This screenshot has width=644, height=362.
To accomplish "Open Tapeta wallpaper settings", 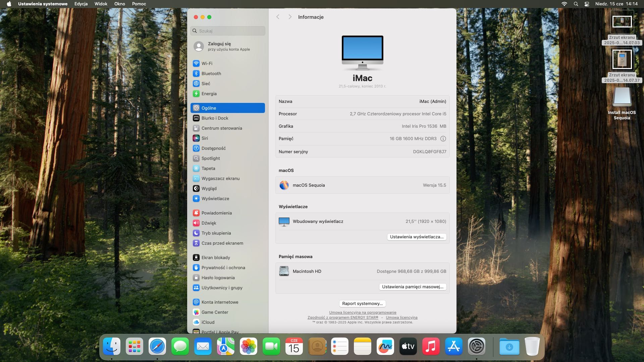I will click(x=227, y=168).
